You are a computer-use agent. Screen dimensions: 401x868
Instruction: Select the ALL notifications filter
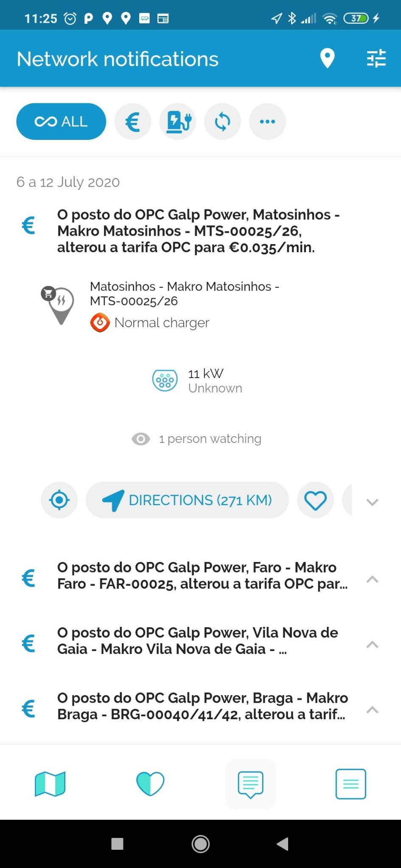(x=61, y=122)
